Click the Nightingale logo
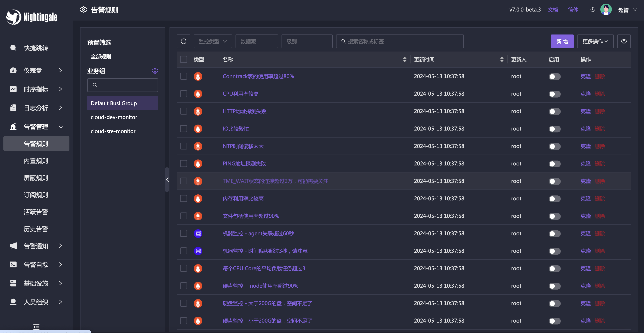The height and width of the screenshot is (333, 644). 32,17
